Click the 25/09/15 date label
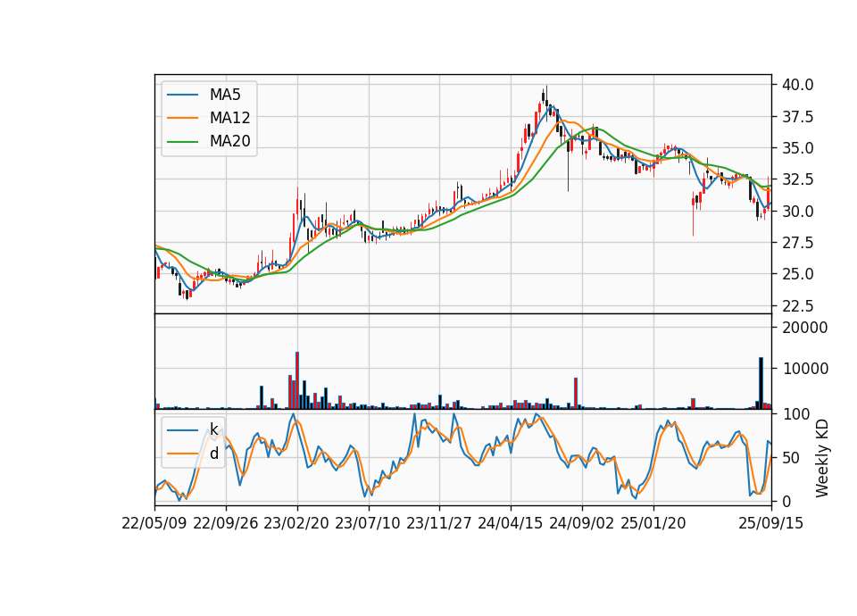Image resolution: width=857 pixels, height=616 pixels. pos(771,523)
